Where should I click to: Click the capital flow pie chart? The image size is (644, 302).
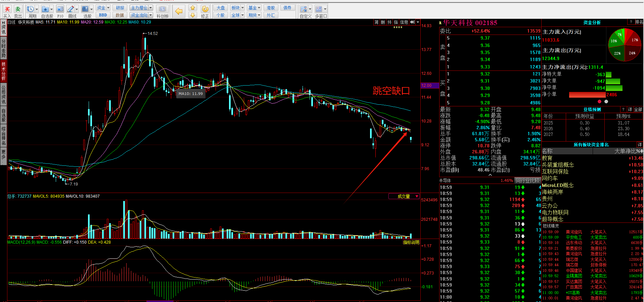pos(625,45)
